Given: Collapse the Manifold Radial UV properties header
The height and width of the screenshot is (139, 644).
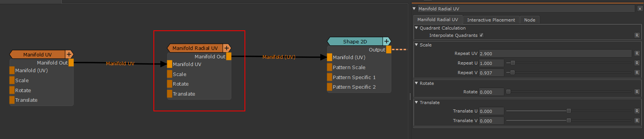Looking at the screenshot, I should [x=414, y=8].
